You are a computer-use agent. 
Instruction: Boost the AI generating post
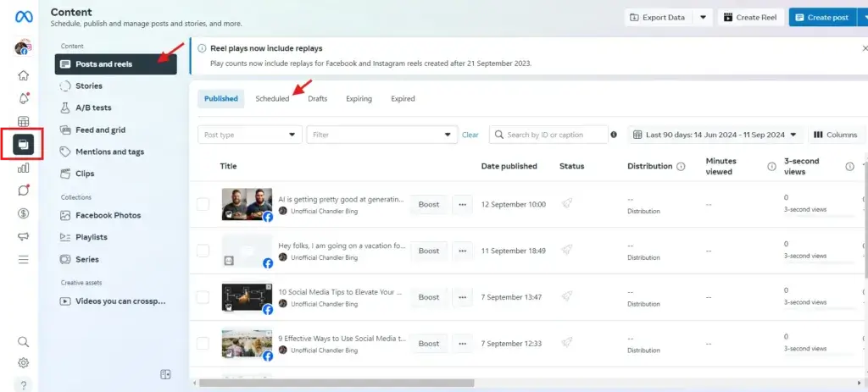[429, 205]
